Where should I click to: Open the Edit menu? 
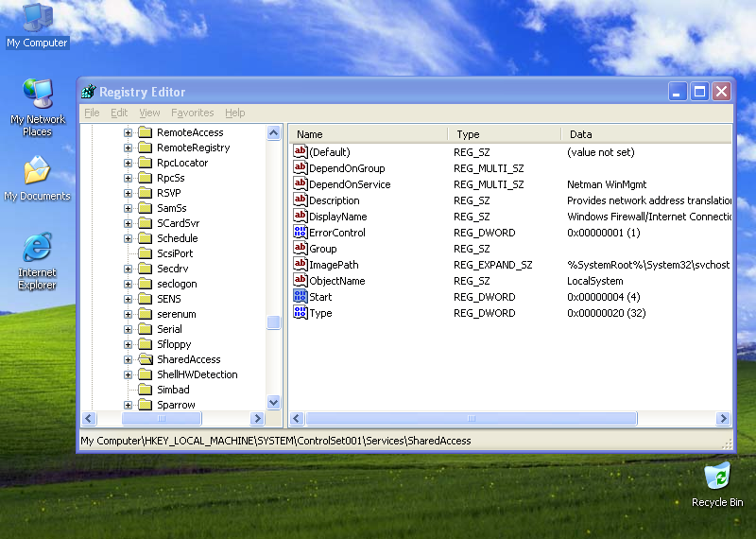119,113
